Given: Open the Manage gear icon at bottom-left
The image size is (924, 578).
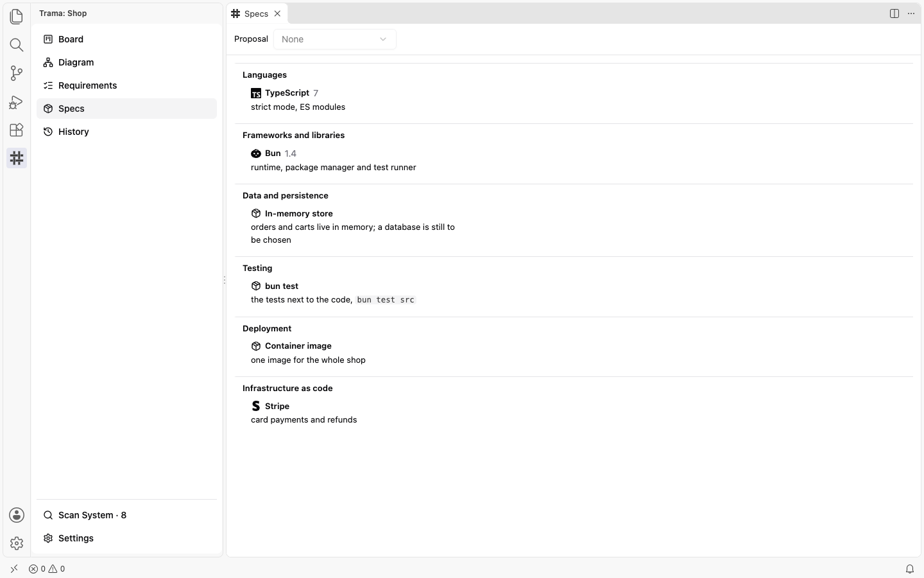Looking at the screenshot, I should [17, 543].
